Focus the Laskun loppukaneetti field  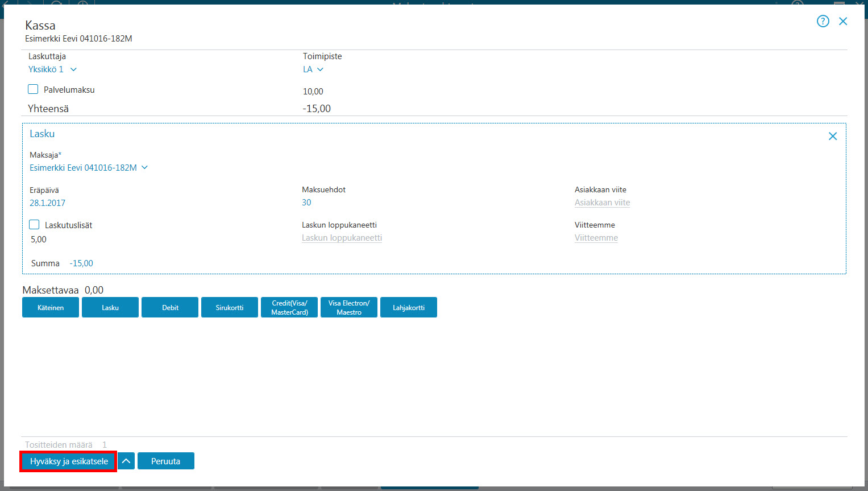click(x=342, y=238)
